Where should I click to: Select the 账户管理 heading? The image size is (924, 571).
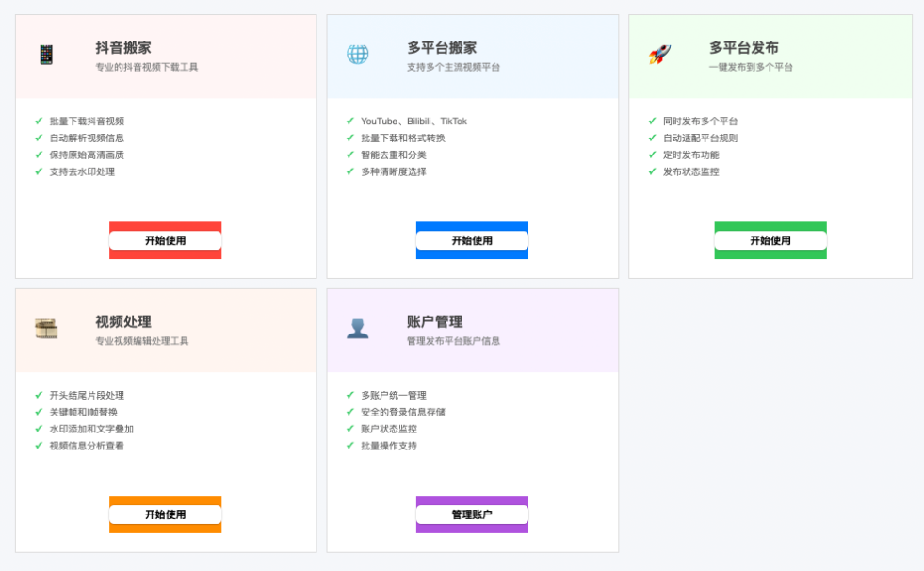point(434,322)
